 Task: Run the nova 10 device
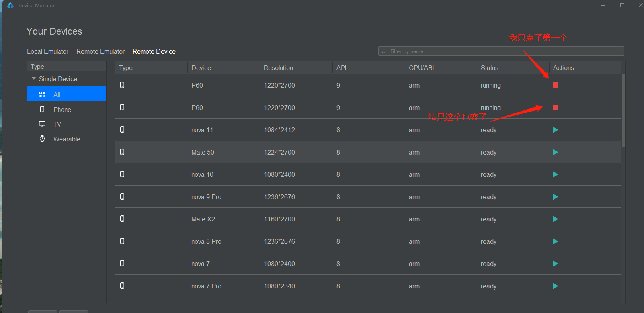(555, 174)
